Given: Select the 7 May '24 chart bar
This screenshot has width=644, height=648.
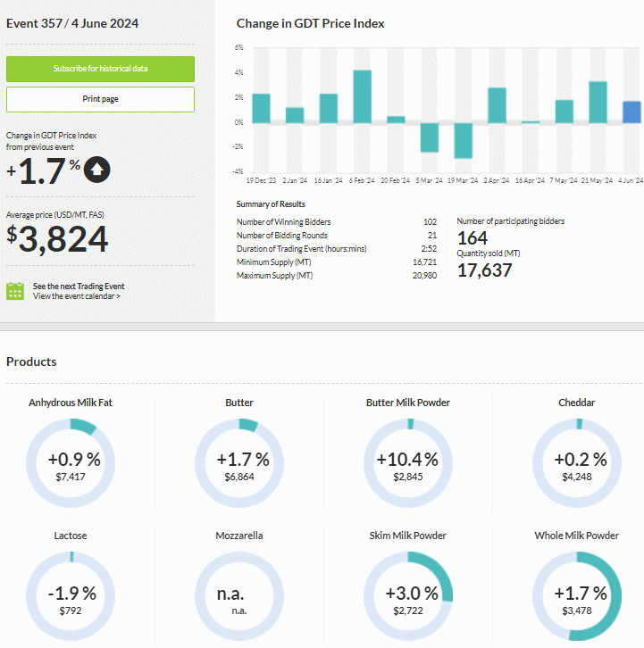Looking at the screenshot, I should [x=565, y=112].
